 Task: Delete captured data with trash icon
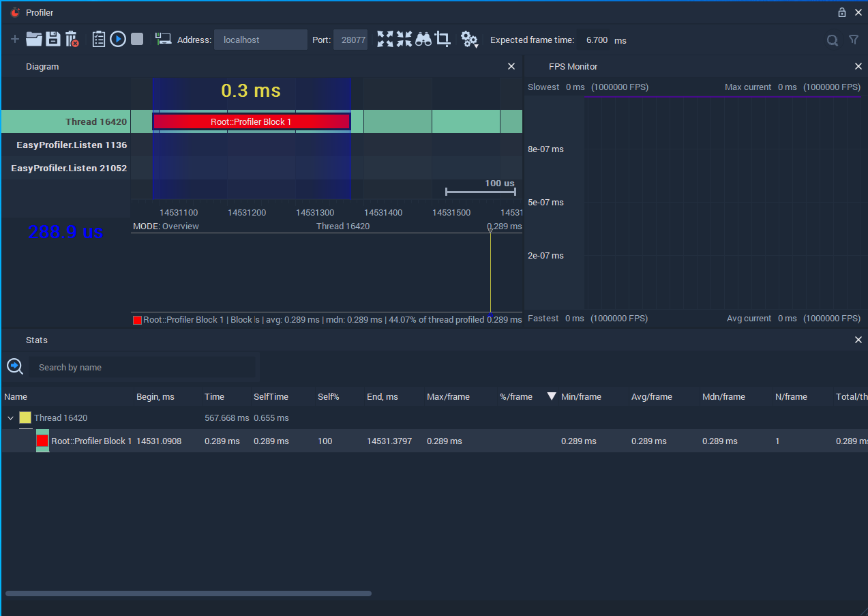pos(72,40)
